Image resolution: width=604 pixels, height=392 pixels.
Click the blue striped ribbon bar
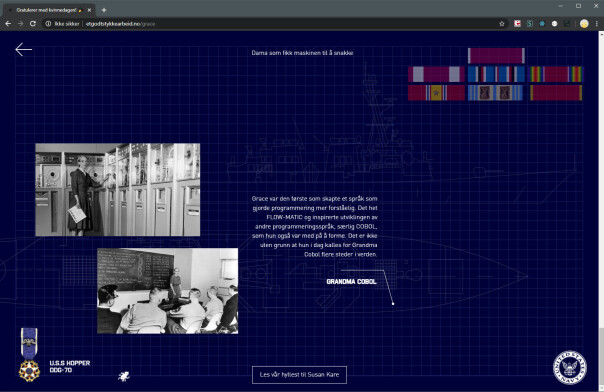coord(496,74)
